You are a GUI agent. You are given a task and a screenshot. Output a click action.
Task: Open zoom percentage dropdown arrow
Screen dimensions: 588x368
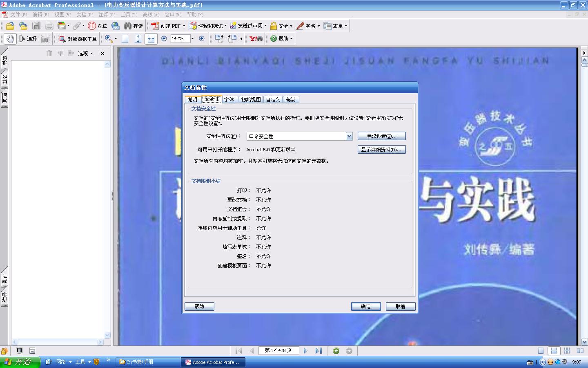pyautogui.click(x=193, y=39)
